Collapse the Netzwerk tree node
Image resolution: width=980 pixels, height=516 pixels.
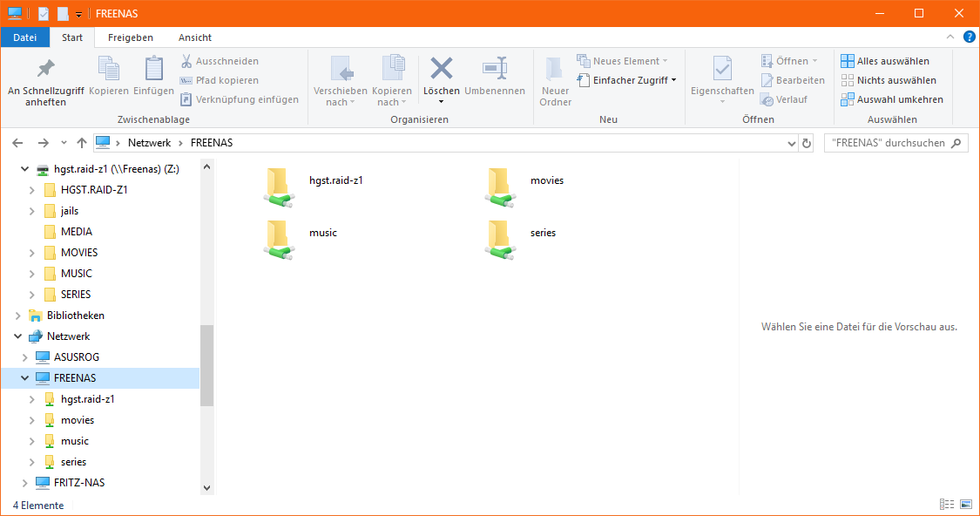(x=18, y=336)
